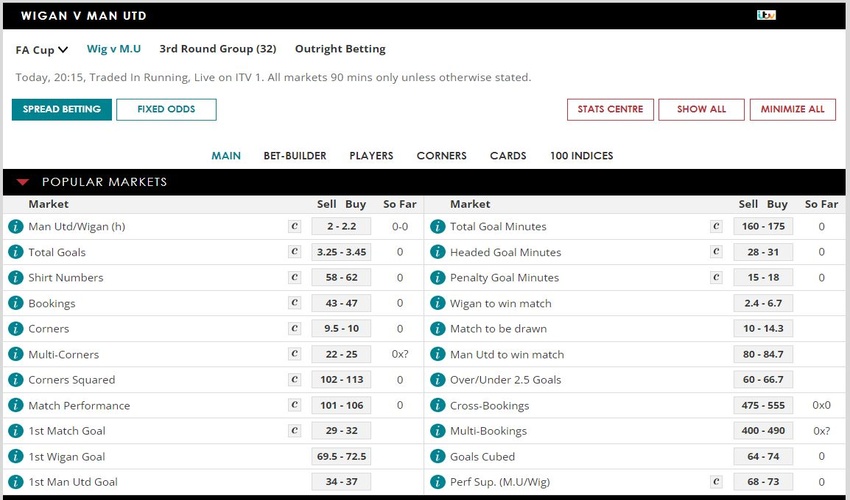Click 1st Wigan Goal price 69.5 - 72.5
The height and width of the screenshot is (500, 850).
coord(342,456)
